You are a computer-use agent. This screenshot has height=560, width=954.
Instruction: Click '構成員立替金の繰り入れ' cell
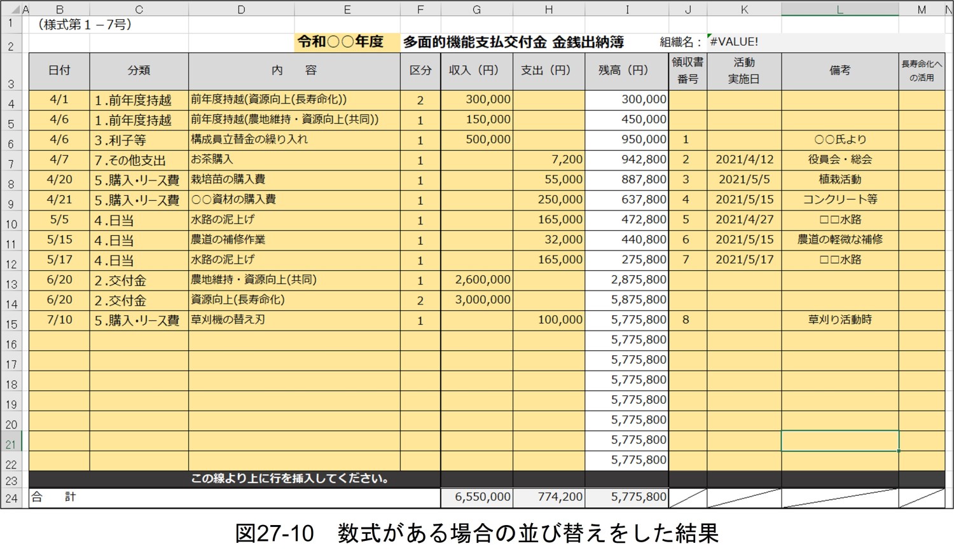294,140
